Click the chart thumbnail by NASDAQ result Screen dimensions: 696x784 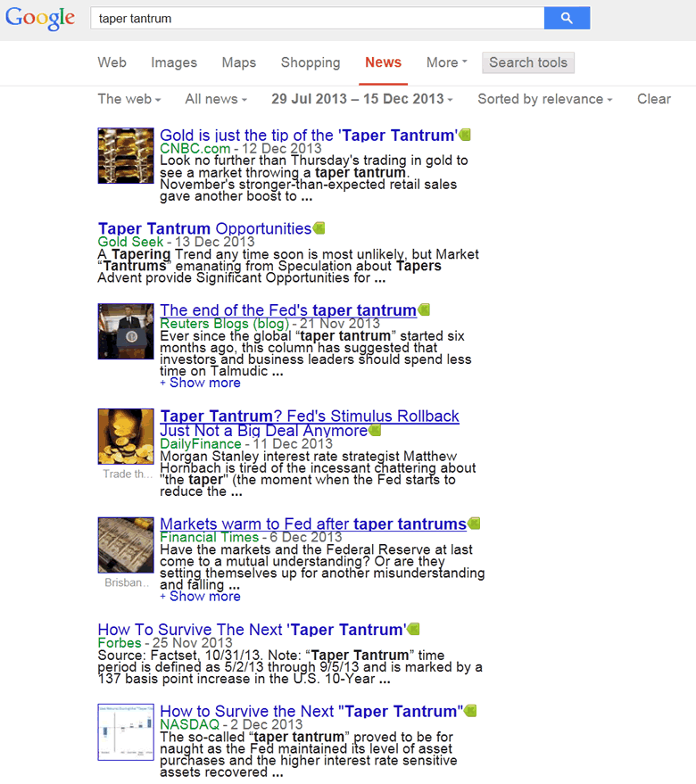(126, 732)
